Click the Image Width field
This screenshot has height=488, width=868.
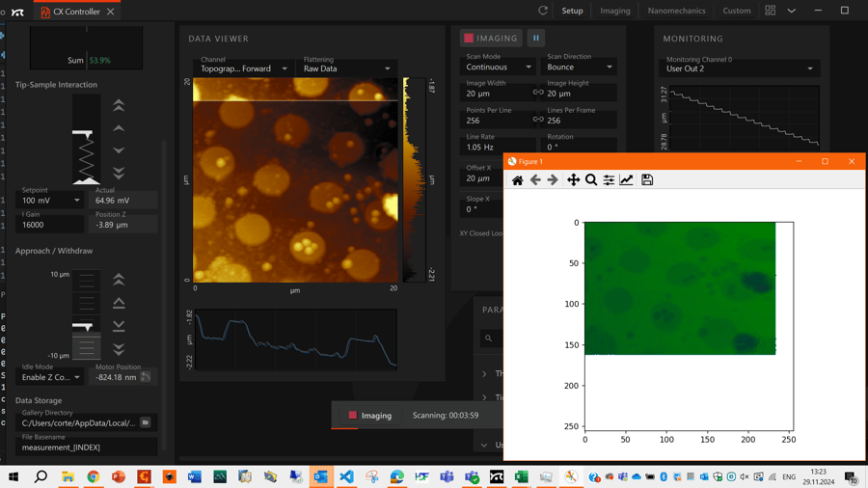click(x=496, y=92)
